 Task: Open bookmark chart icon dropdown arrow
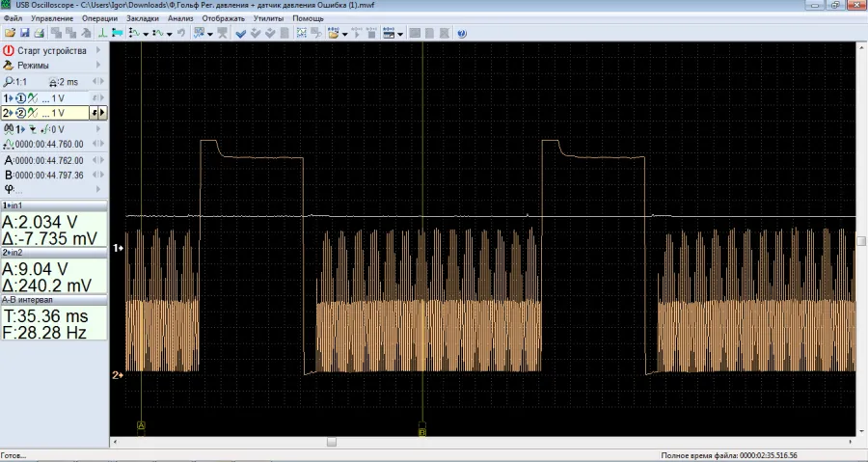point(210,35)
